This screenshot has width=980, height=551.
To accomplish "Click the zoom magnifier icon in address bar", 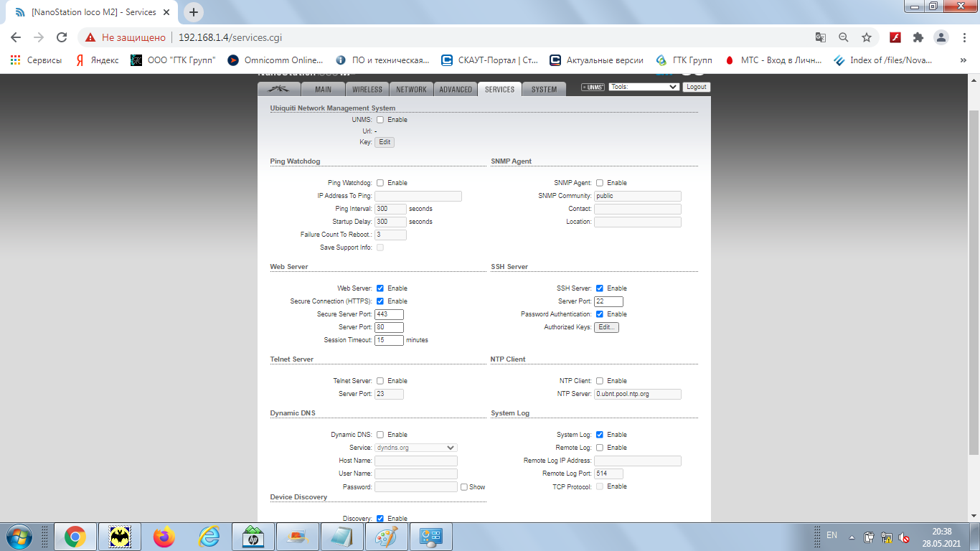I will [x=844, y=37].
